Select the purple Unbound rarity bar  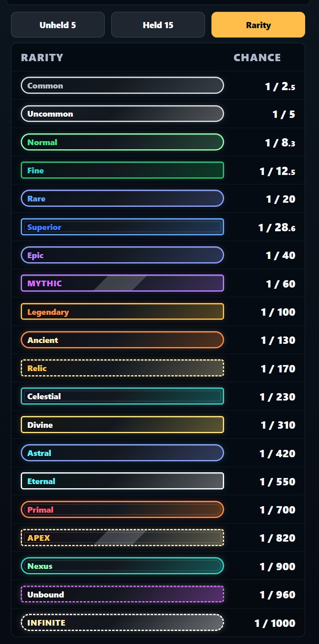pyautogui.click(x=122, y=594)
